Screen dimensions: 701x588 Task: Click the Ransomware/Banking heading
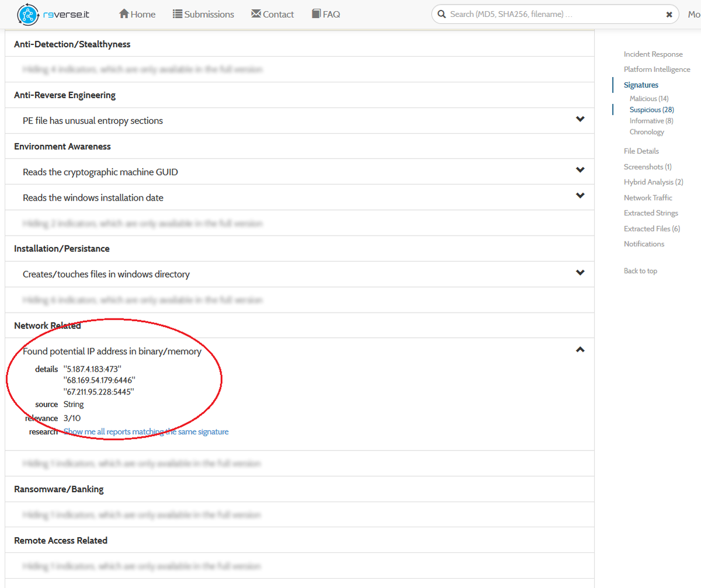59,489
